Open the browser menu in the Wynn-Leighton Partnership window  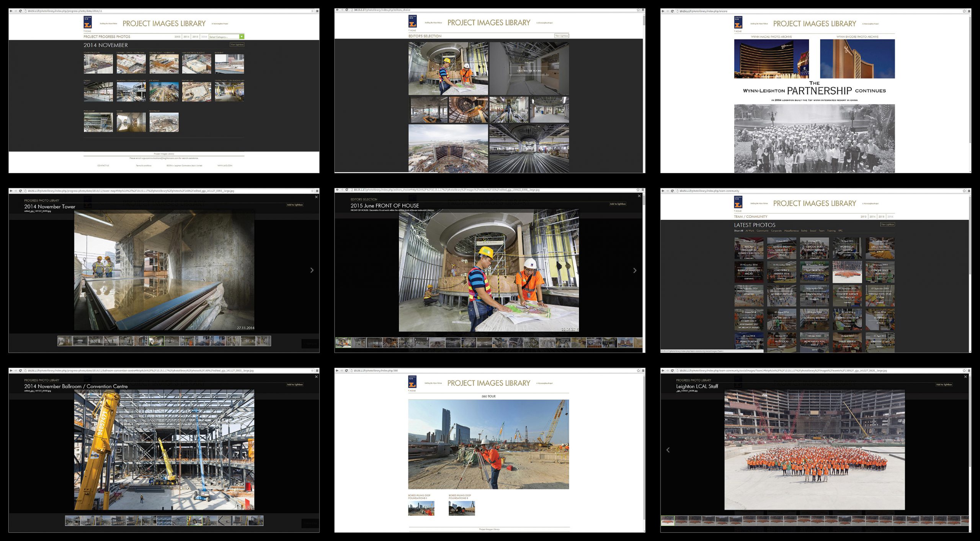pos(969,11)
